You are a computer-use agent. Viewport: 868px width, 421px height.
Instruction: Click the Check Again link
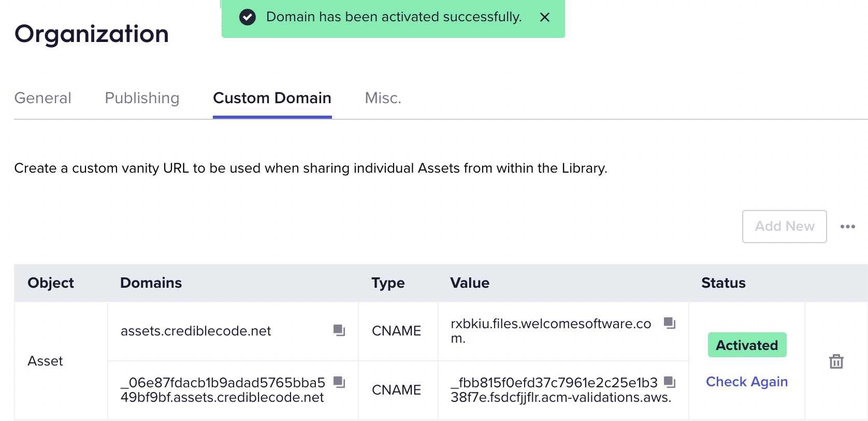point(747,382)
